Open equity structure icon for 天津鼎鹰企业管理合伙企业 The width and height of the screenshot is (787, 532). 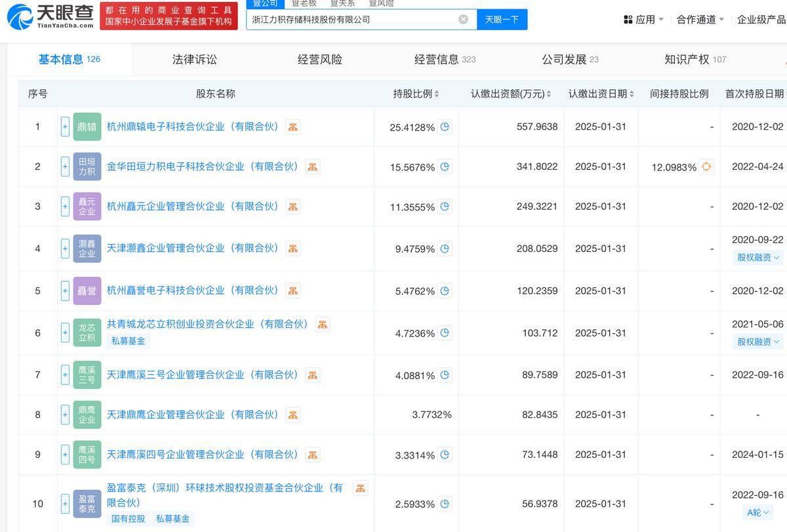(x=293, y=415)
